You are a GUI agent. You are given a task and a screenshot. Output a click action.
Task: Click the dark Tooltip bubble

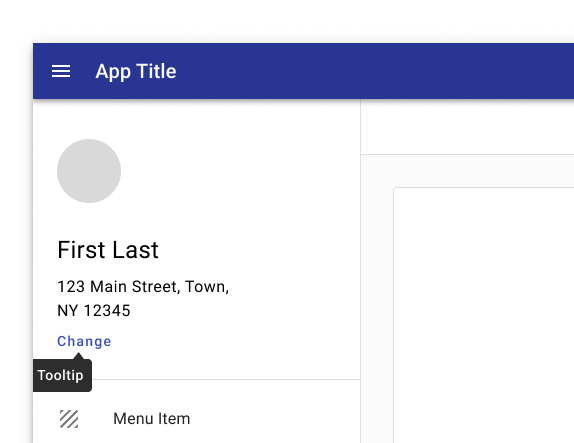coord(62,376)
